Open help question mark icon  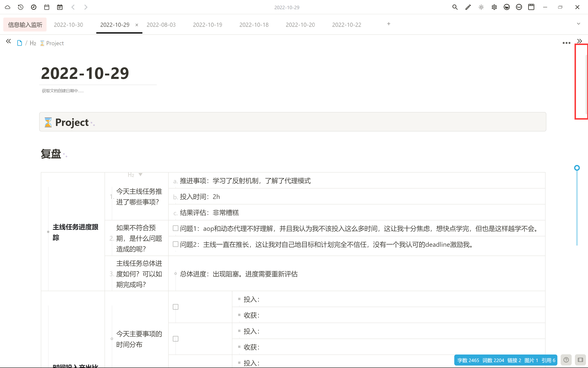(x=566, y=360)
